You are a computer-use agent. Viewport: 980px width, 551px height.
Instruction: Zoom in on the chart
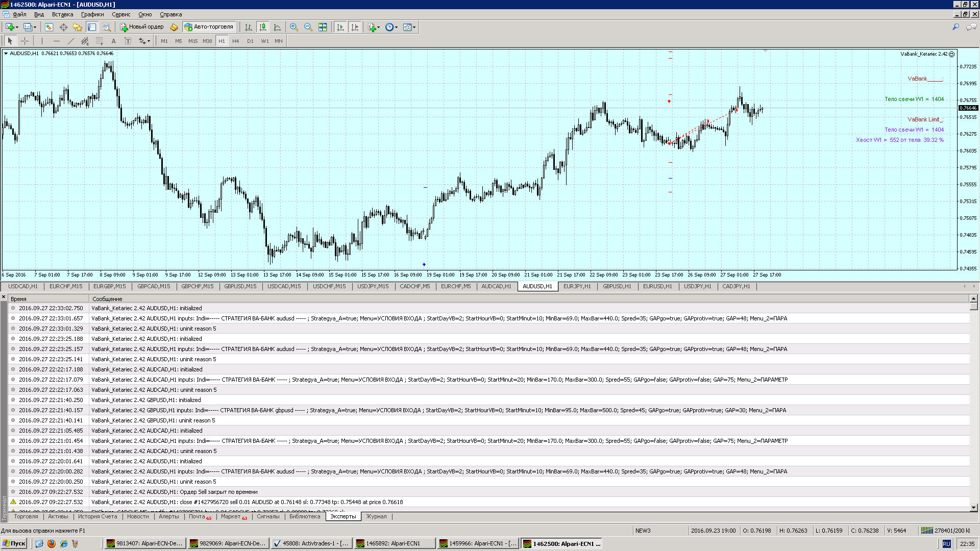click(294, 27)
